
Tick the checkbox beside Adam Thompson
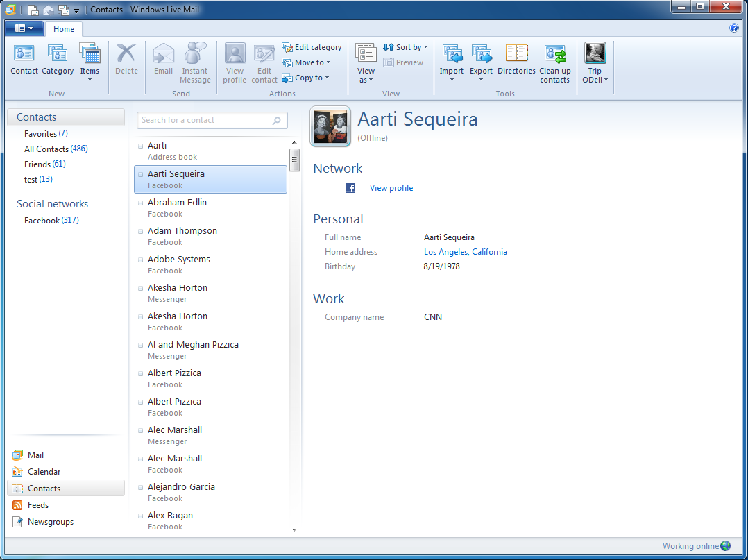click(141, 231)
